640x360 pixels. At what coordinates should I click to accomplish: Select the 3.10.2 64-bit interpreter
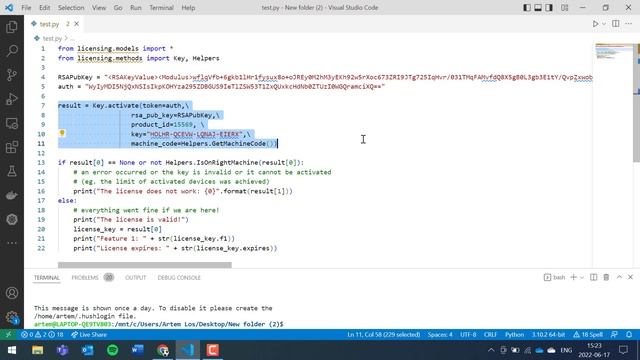click(x=548, y=335)
